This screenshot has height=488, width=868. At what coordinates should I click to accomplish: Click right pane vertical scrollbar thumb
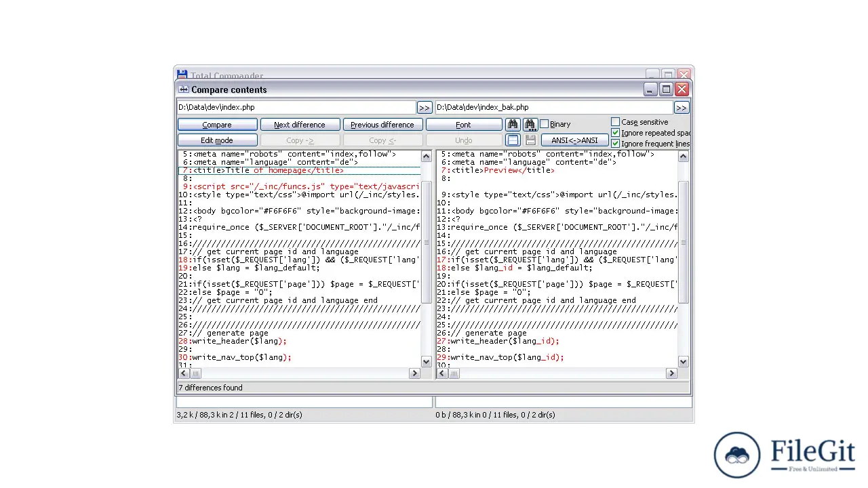click(x=684, y=242)
